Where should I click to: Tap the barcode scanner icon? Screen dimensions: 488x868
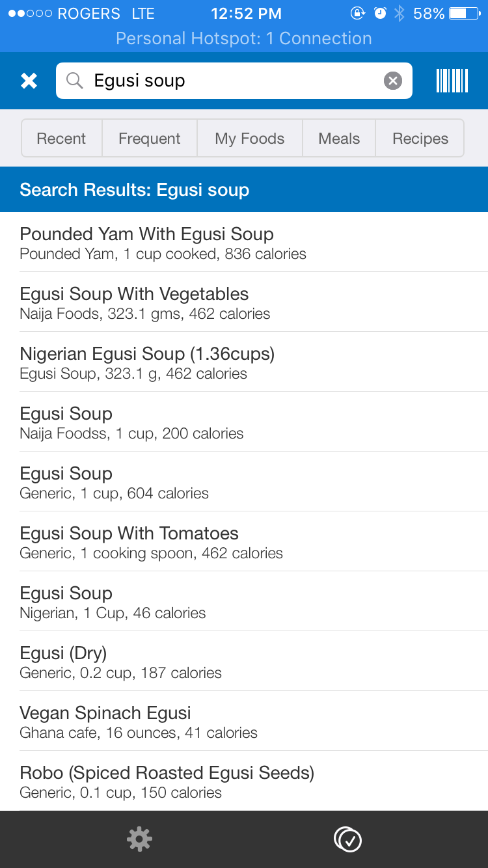(x=452, y=81)
